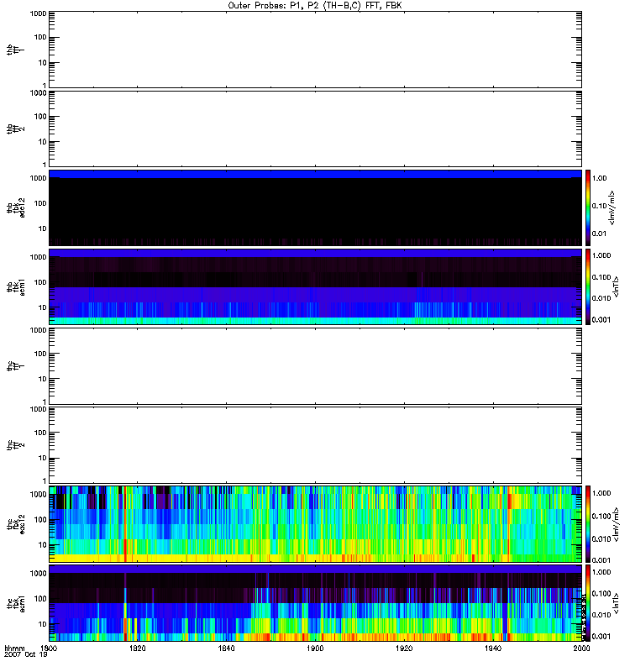This screenshot has width=630, height=672.
Task: Click the thc fbk scm1 spectrogram panel
Action: pos(315,602)
